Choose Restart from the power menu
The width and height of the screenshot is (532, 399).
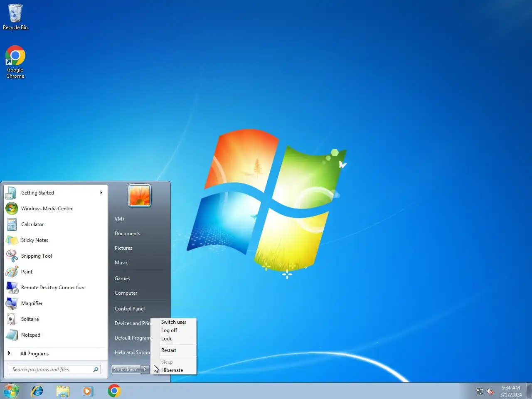(174, 350)
